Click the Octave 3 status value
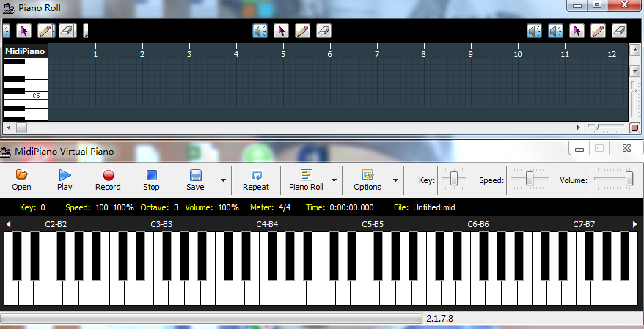This screenshot has height=329, width=644. tap(176, 207)
